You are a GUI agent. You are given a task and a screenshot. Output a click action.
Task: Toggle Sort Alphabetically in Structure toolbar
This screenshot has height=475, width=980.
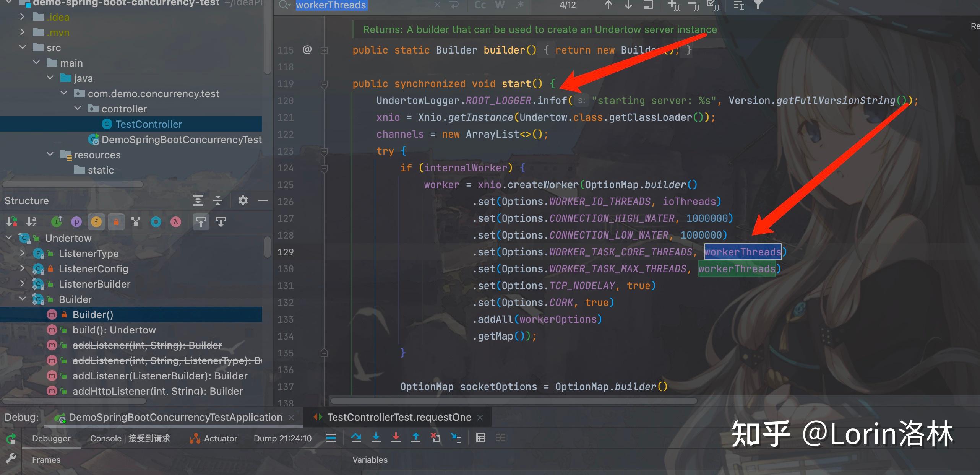pos(31,222)
